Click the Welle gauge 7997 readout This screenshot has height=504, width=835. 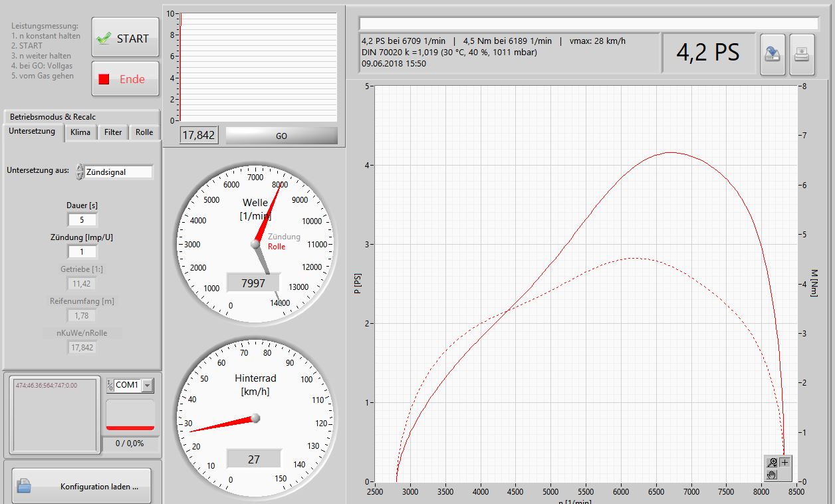pyautogui.click(x=253, y=283)
